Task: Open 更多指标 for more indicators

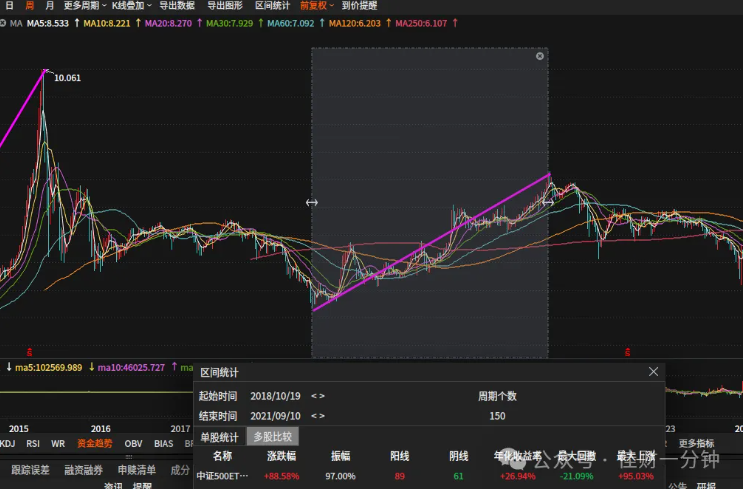Action: (x=696, y=444)
